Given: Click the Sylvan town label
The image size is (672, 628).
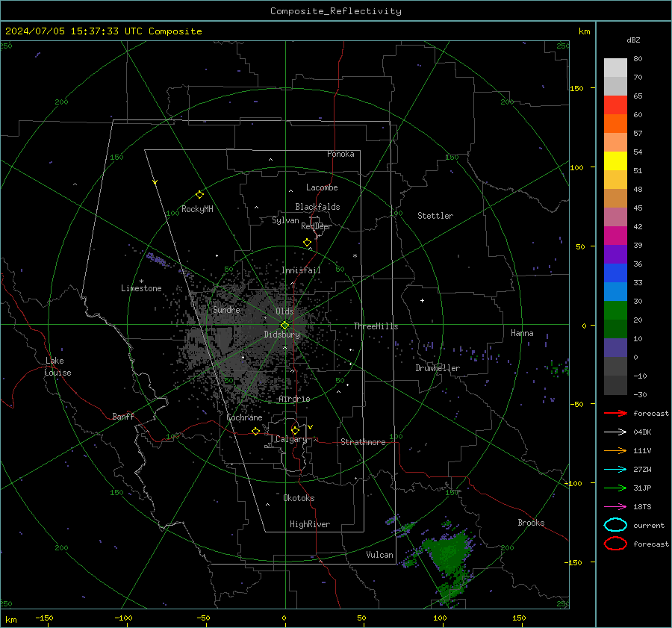Looking at the screenshot, I should click(285, 220).
